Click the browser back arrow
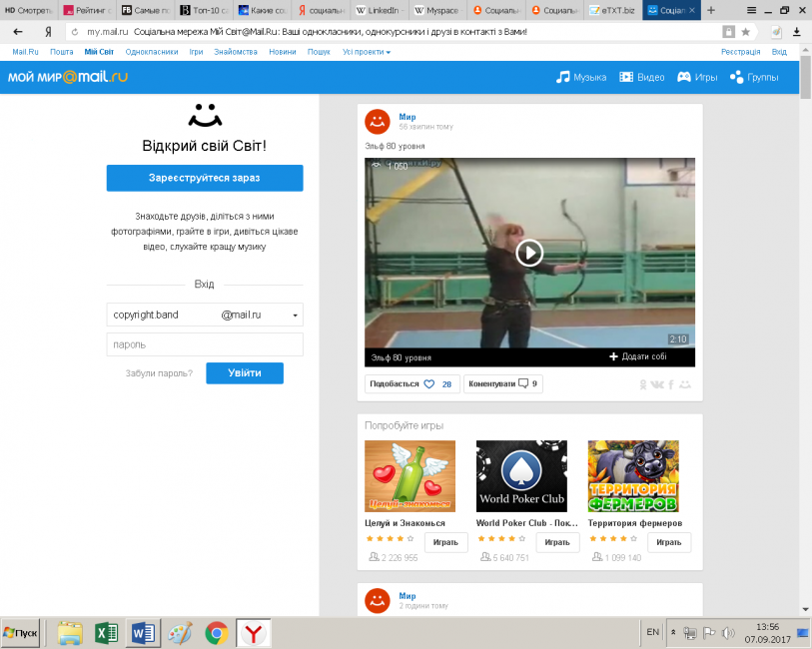Image resolution: width=812 pixels, height=649 pixels. pyautogui.click(x=18, y=32)
